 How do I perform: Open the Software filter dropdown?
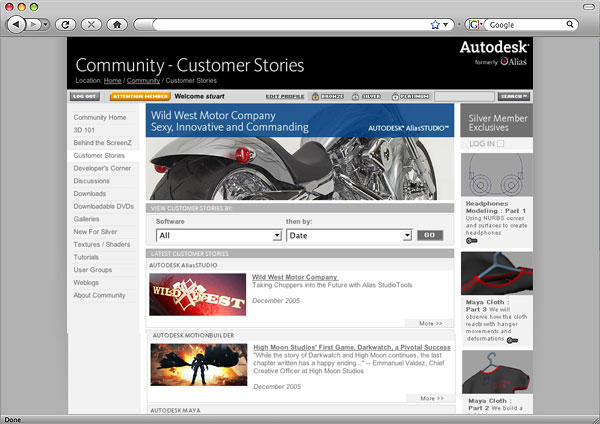click(x=219, y=235)
